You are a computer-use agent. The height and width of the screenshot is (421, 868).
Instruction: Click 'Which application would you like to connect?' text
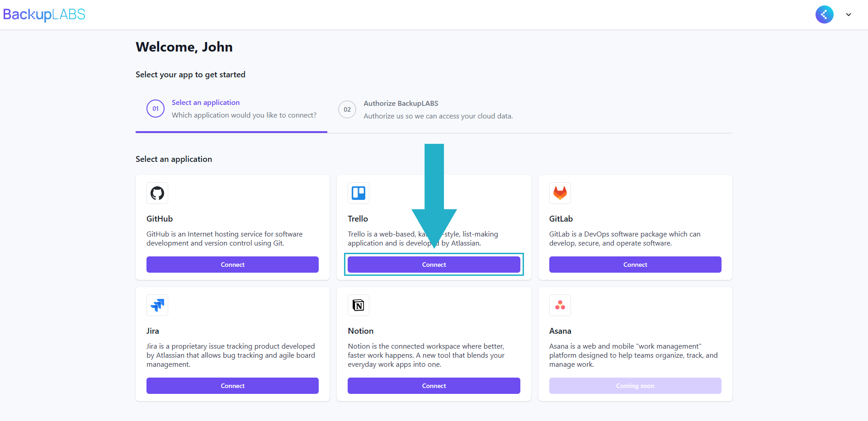[x=244, y=115]
